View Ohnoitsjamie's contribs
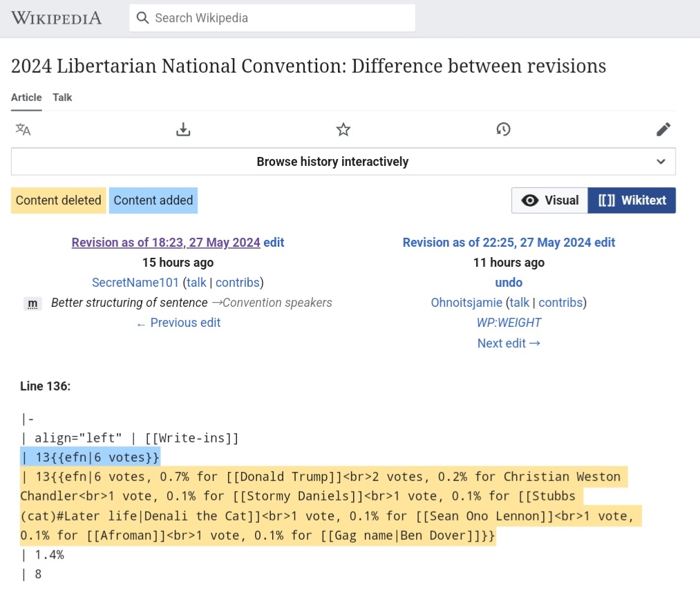700x611 pixels. pos(560,303)
